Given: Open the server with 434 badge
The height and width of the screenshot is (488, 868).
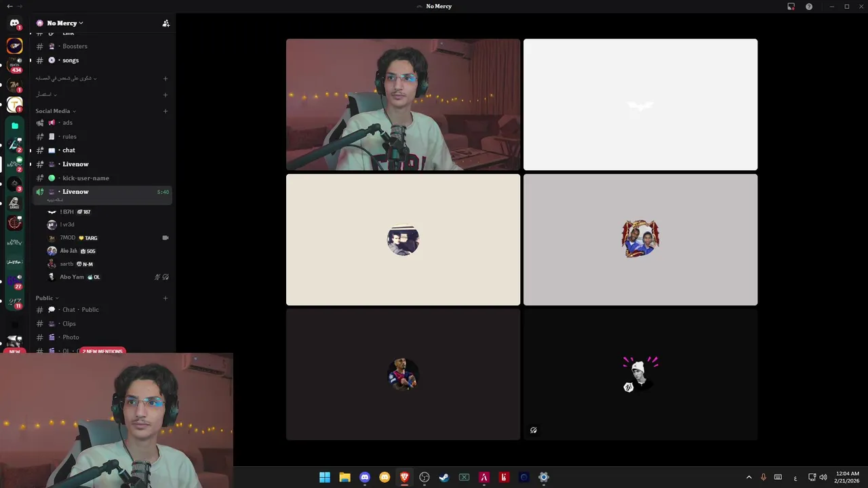Looking at the screenshot, I should click(14, 65).
